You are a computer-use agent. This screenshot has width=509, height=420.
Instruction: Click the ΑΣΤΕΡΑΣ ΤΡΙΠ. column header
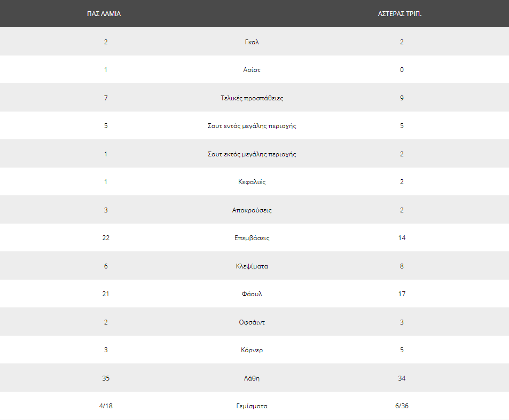pos(400,14)
